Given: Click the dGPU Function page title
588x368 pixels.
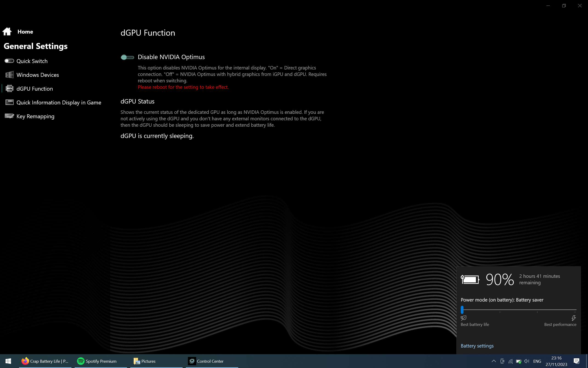Looking at the screenshot, I should click(x=148, y=33).
